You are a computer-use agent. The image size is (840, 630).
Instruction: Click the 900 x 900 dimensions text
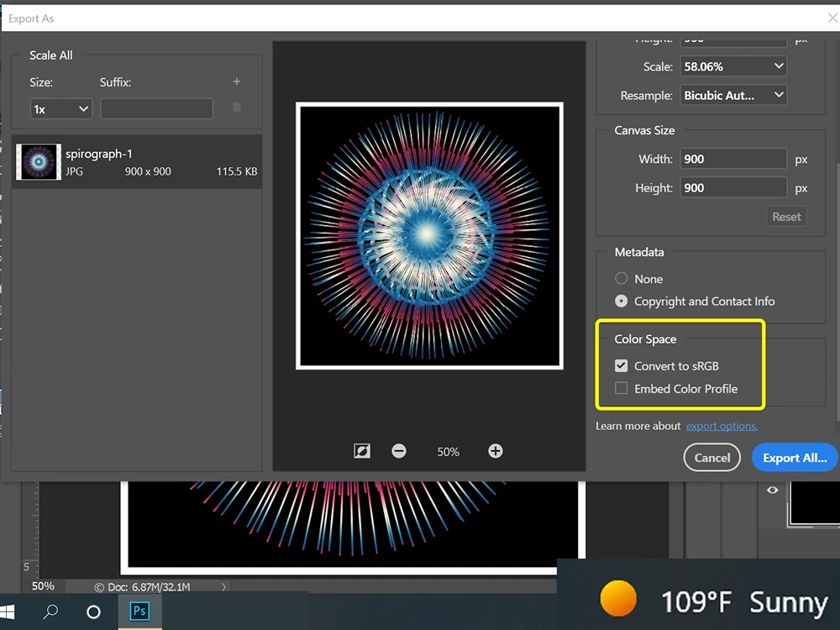coord(148,171)
